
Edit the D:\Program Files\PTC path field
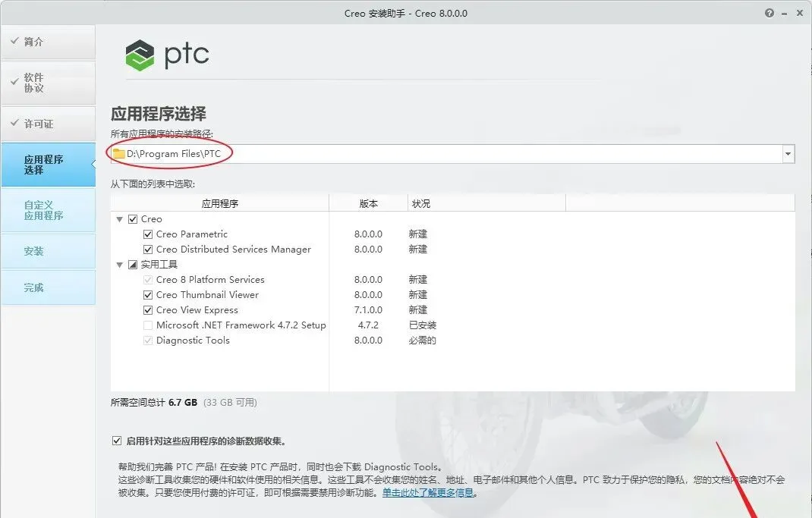(452, 154)
